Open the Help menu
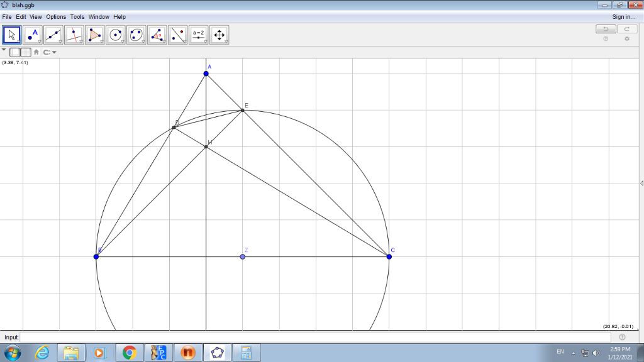This screenshot has width=644, height=362. pos(119,17)
